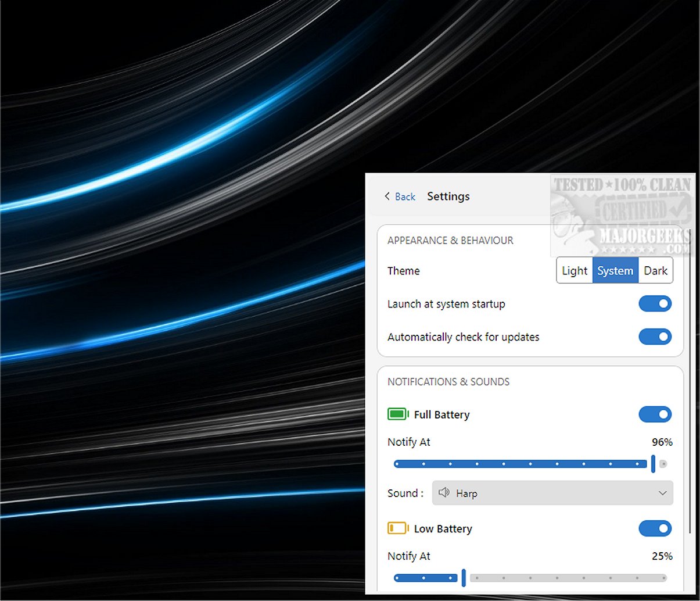The width and height of the screenshot is (700, 601).
Task: Choose the Dark theme option
Action: click(655, 271)
